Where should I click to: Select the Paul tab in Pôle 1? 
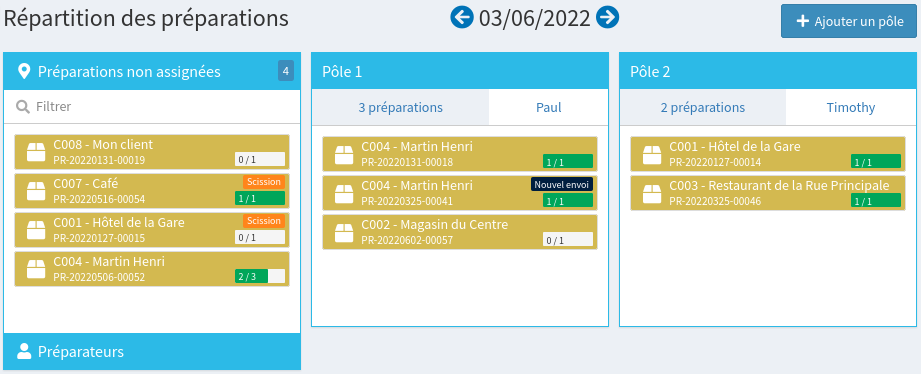click(549, 107)
